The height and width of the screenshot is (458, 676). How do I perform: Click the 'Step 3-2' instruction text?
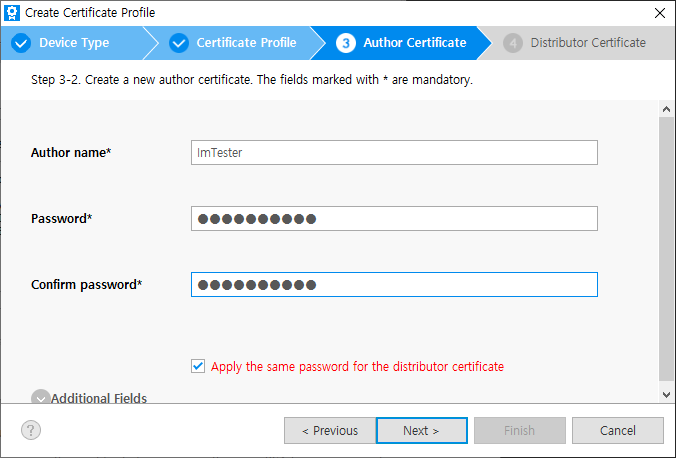tap(252, 80)
